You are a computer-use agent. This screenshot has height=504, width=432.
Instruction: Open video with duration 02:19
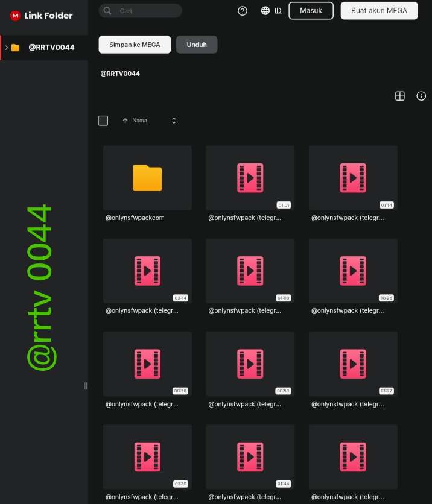pyautogui.click(x=147, y=457)
